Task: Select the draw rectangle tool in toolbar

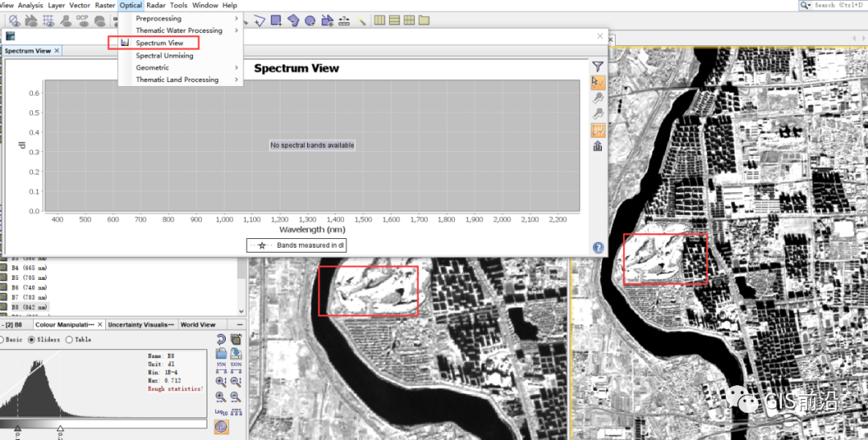Action: pyautogui.click(x=276, y=21)
